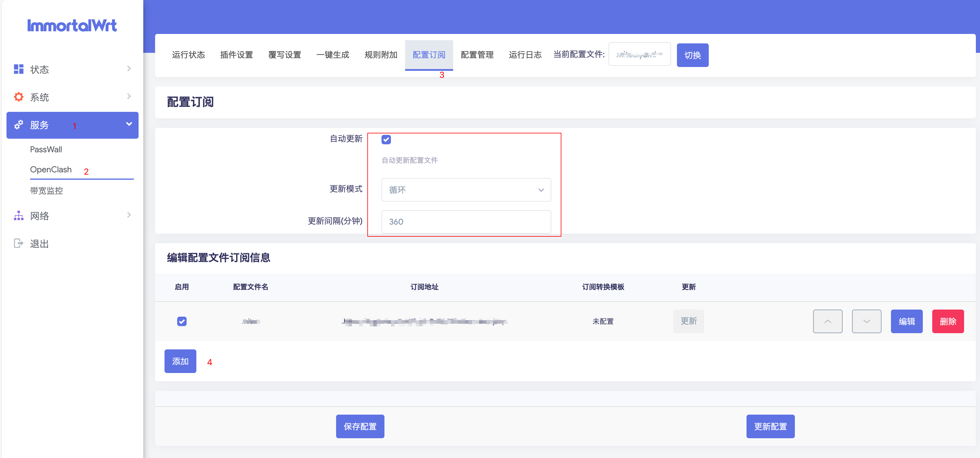Click the 系统 gear icon in sidebar
This screenshot has width=980, height=458.
coord(19,97)
